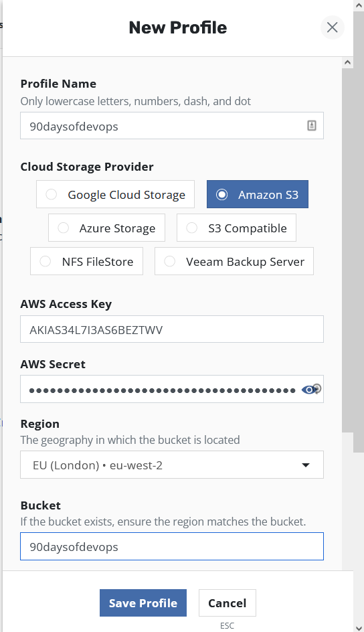Click the Bucket name input field
Image resolution: width=364 pixels, height=632 pixels.
172,546
